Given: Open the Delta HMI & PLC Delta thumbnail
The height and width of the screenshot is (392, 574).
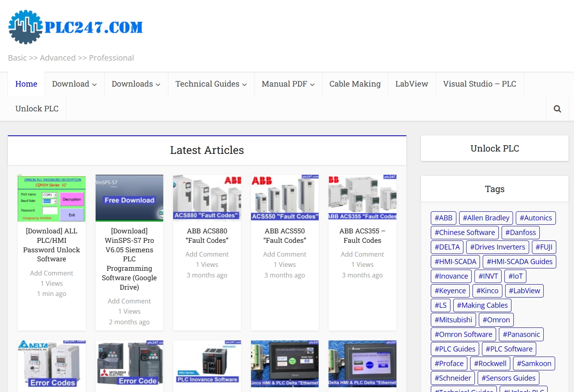Looking at the screenshot, I should (362, 364).
